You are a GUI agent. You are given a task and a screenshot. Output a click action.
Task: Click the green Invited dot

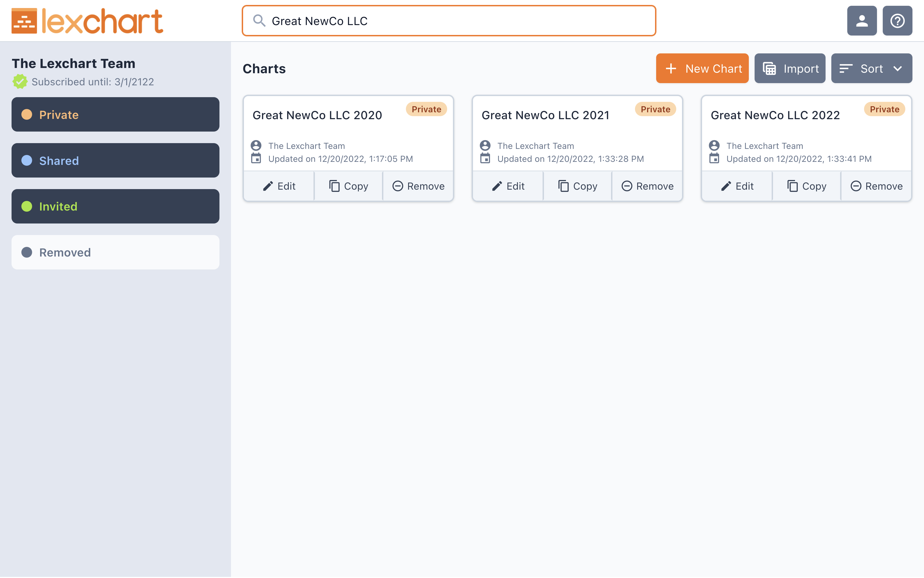click(27, 206)
